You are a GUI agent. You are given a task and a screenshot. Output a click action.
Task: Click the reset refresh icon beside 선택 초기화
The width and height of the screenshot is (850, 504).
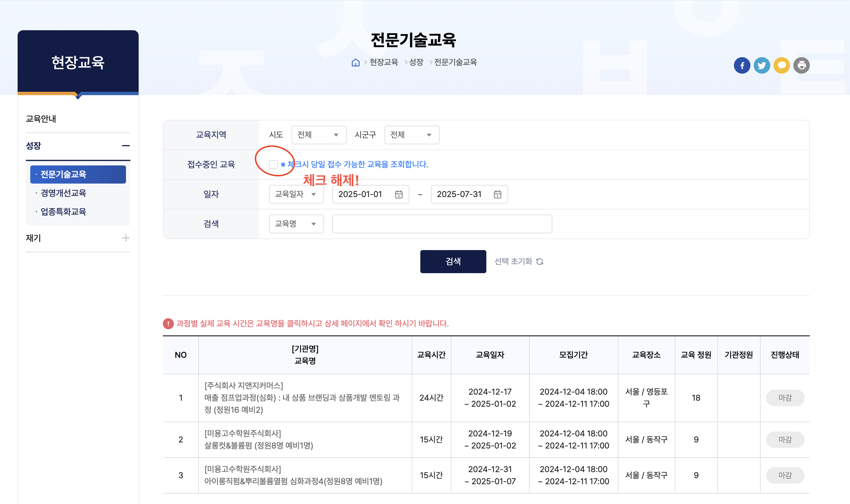(540, 262)
